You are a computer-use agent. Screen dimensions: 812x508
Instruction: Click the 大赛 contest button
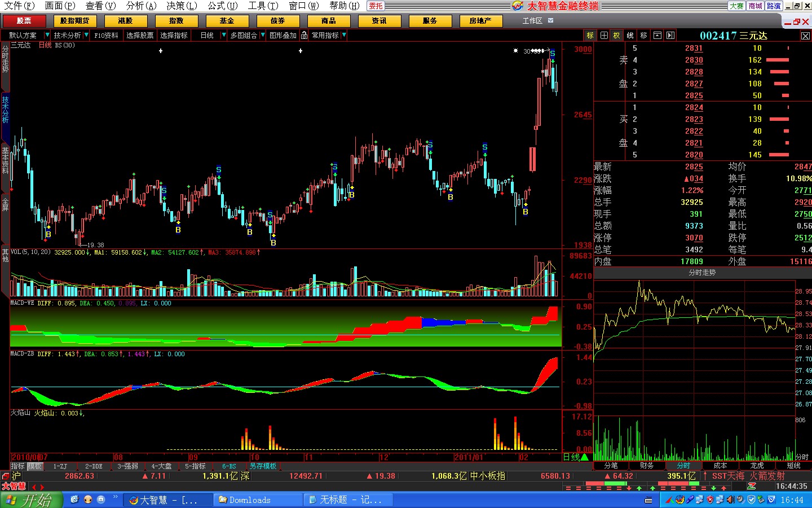click(x=736, y=6)
